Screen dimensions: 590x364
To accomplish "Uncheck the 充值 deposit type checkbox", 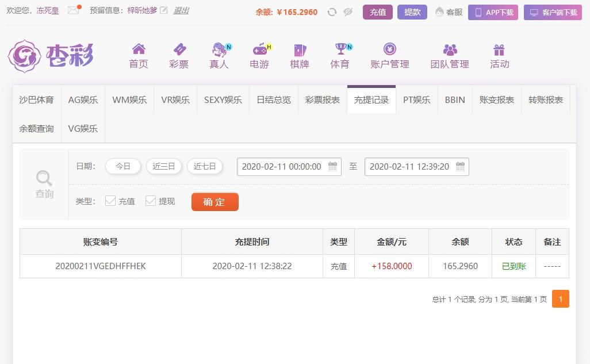I will coord(111,201).
